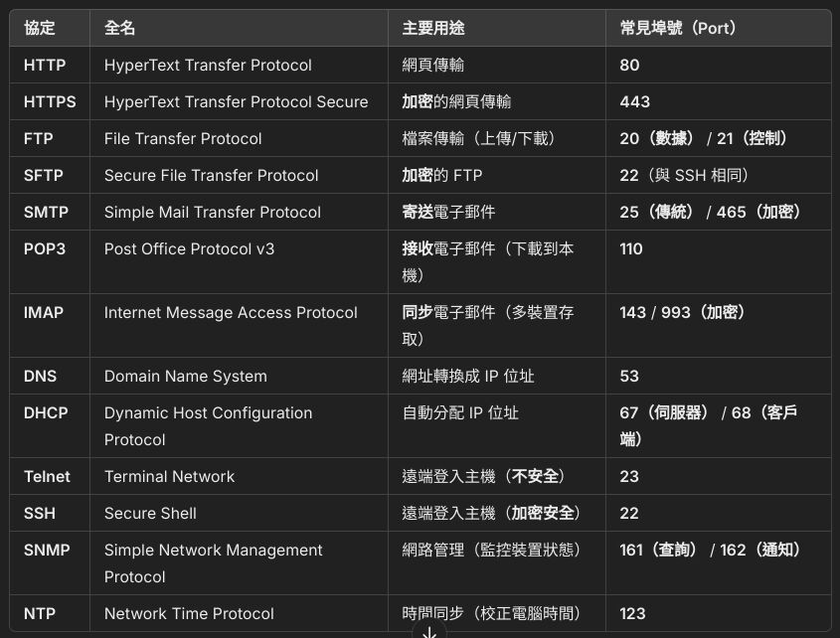840x638 pixels.
Task: Click the Terminal Network full name cell
Action: tap(170, 476)
